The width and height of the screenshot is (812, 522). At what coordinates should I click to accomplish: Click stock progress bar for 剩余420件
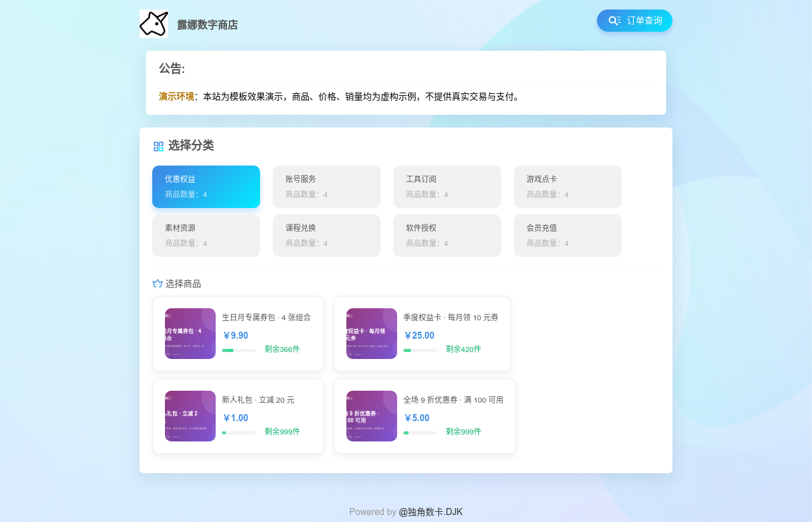click(x=420, y=350)
